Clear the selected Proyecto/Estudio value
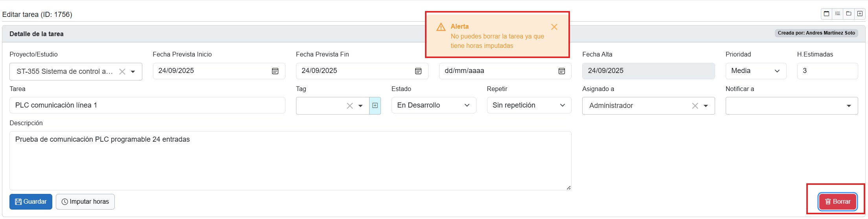 tap(122, 72)
